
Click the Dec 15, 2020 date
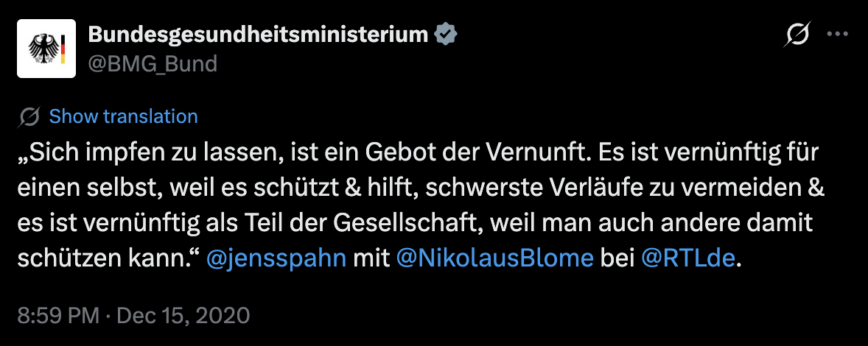(x=183, y=316)
